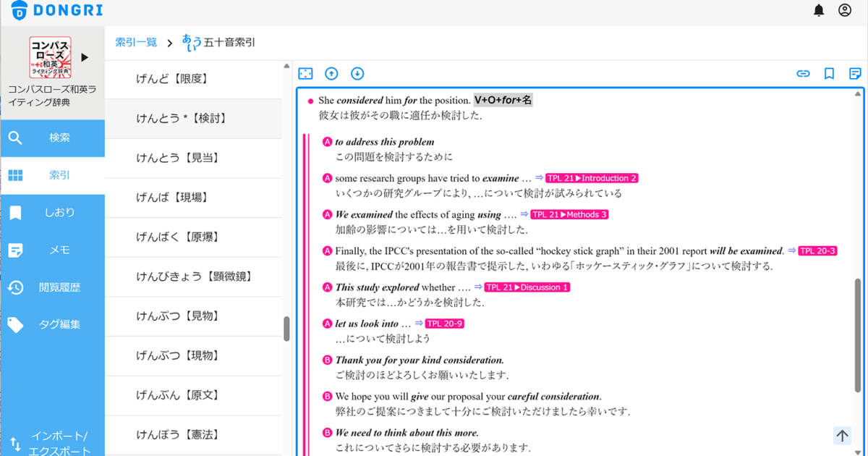The image size is (868, 456).
Task: Open 閲覧履歴 browsing history
Action: pos(15,287)
